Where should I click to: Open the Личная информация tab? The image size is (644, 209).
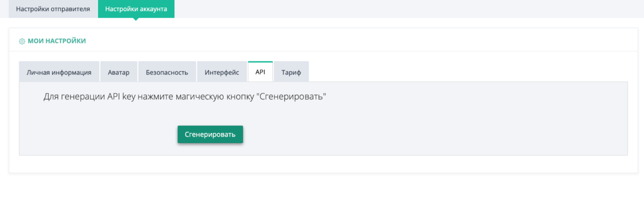[x=59, y=72]
